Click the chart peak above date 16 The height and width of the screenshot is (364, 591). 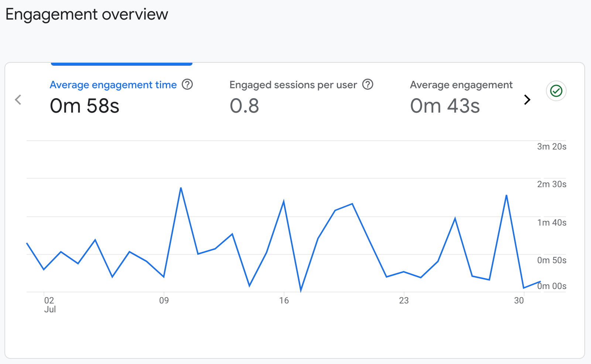(x=283, y=202)
